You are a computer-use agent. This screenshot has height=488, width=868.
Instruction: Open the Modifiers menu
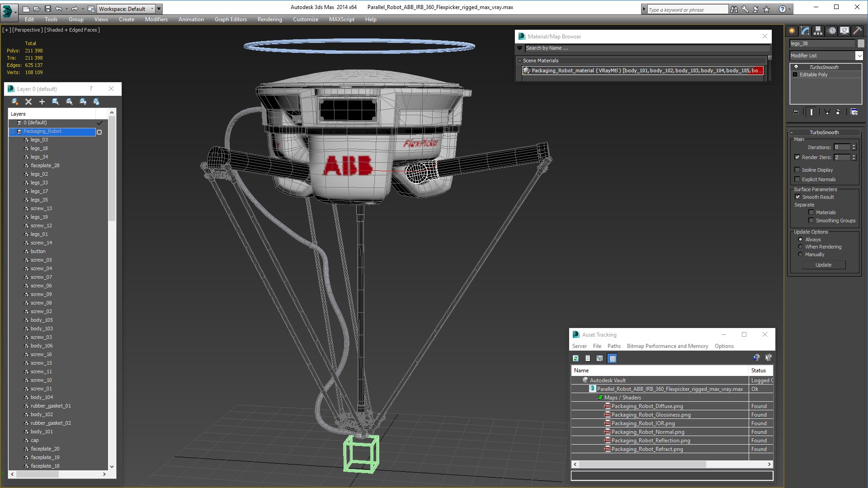click(156, 19)
